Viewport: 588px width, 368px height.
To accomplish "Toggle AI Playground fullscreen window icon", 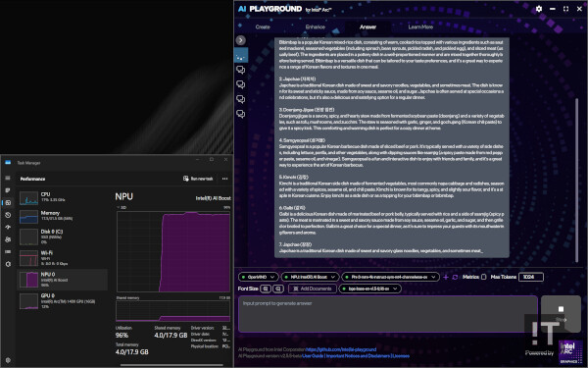I will [565, 9].
